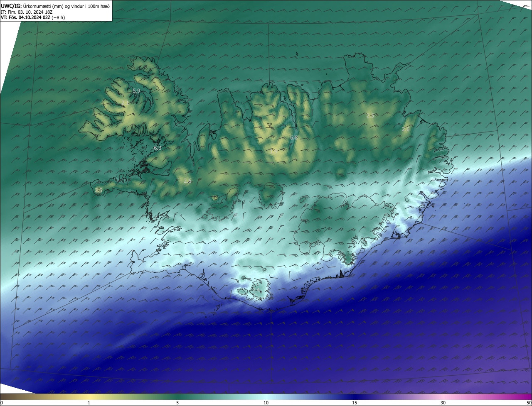Screen dimensions: 532x406
Task: Click the '10' tick label on the color scale
Action: point(266,403)
